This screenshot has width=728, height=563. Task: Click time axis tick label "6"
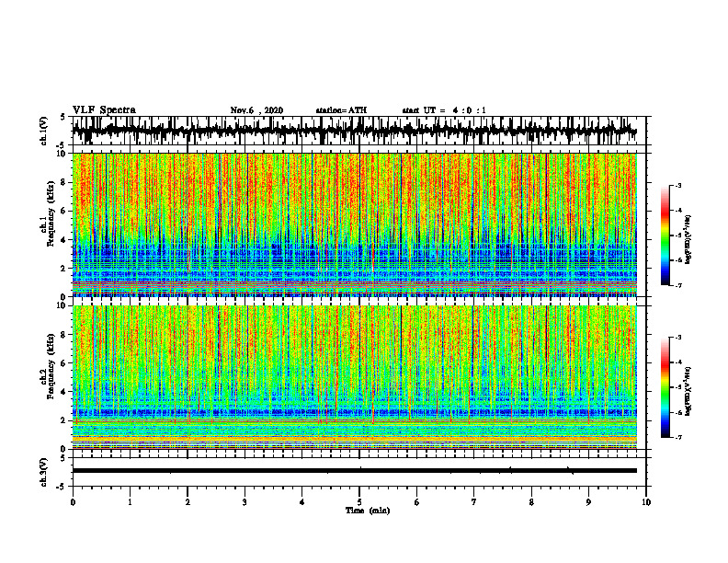click(x=417, y=502)
